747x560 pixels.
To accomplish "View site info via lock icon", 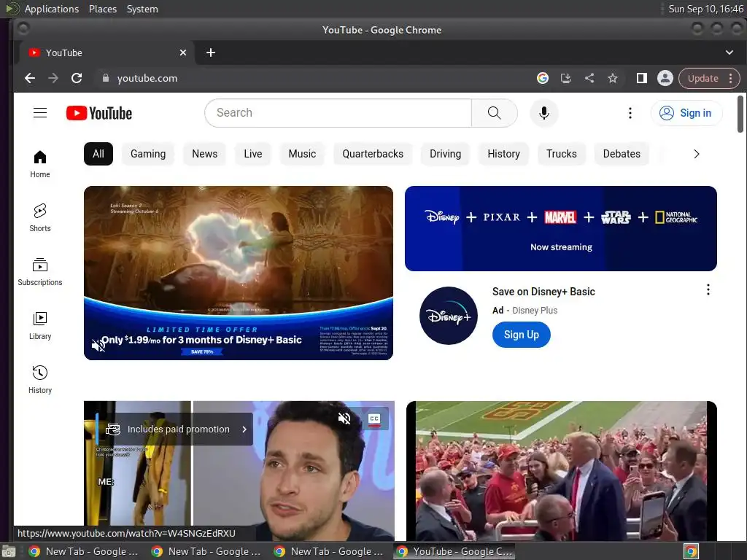I will [106, 78].
